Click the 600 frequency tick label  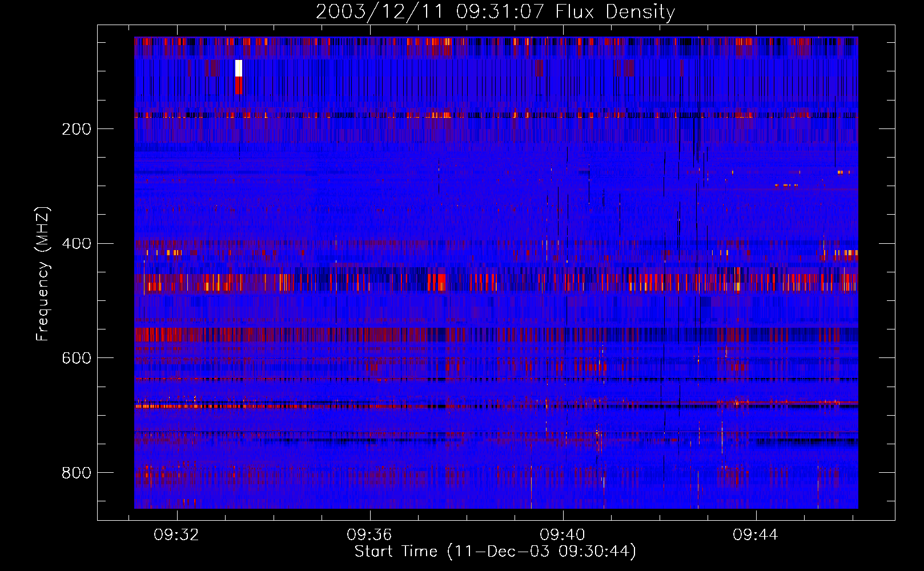click(x=77, y=358)
